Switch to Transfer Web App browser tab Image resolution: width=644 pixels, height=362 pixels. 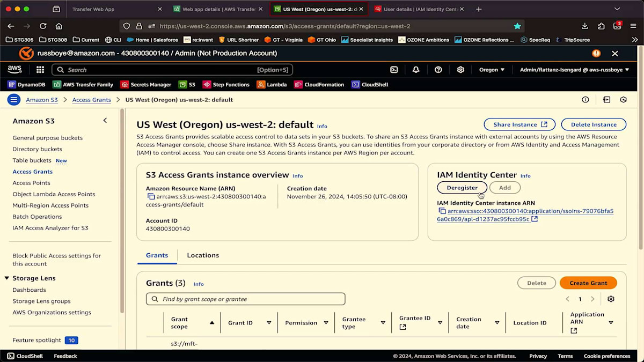pos(116,9)
